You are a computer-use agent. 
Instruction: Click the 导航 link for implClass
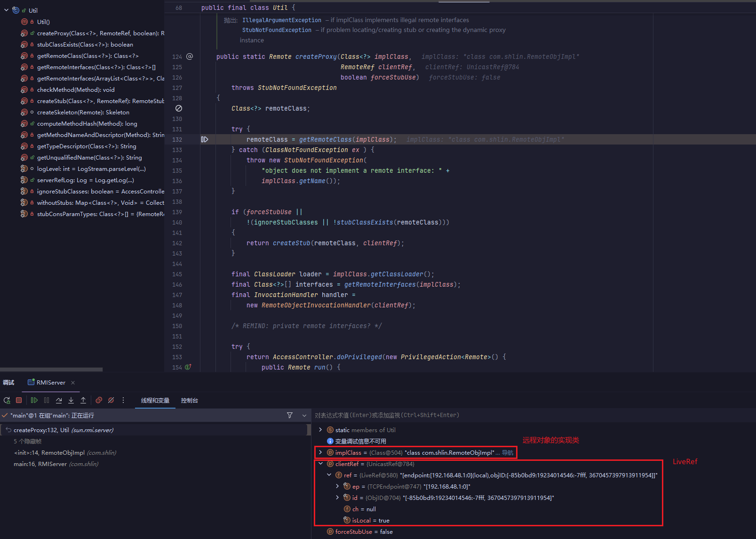click(508, 453)
